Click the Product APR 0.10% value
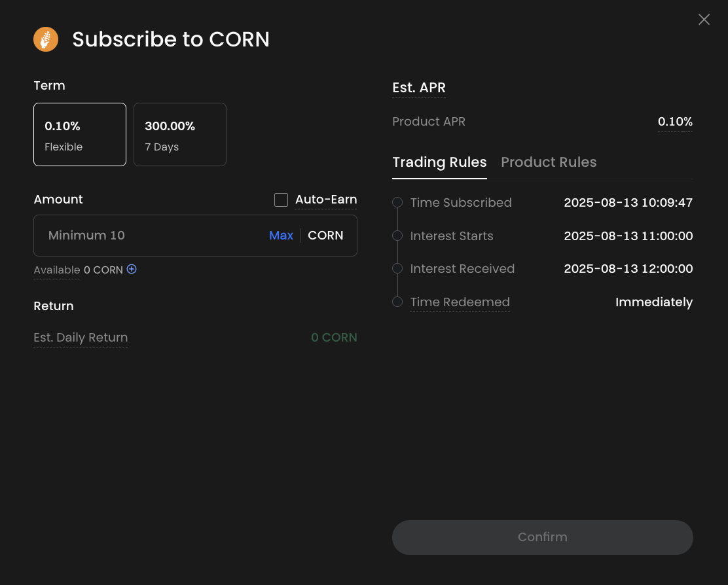 675,122
